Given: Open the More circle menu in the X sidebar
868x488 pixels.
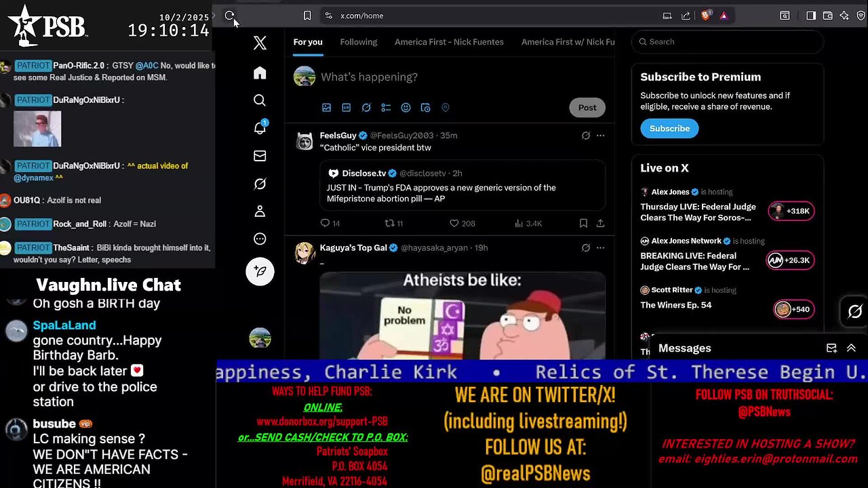Looking at the screenshot, I should pyautogui.click(x=260, y=239).
